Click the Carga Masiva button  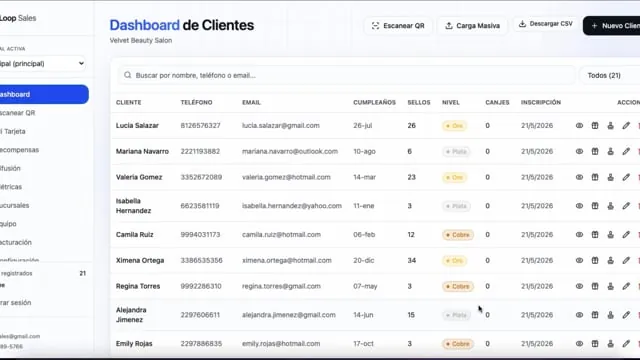472,26
